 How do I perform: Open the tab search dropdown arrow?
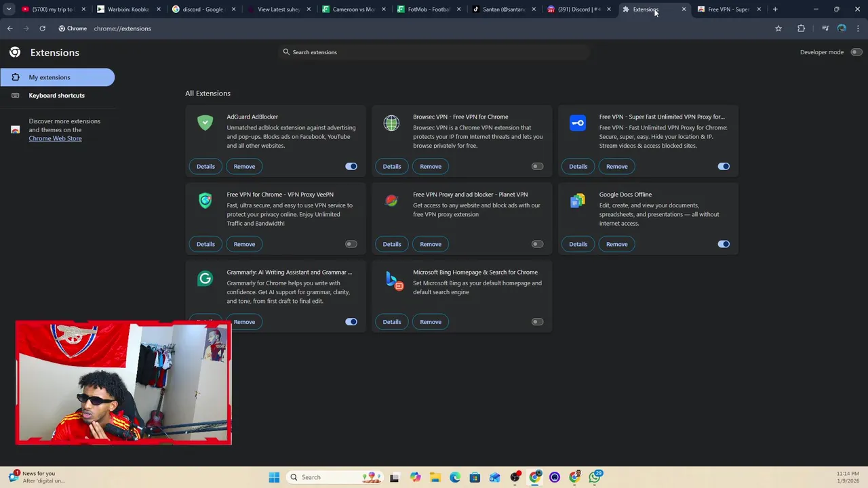point(9,9)
